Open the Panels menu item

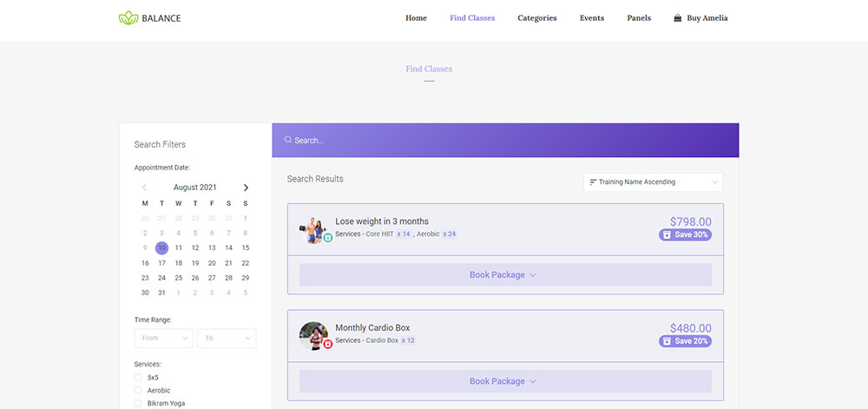639,18
